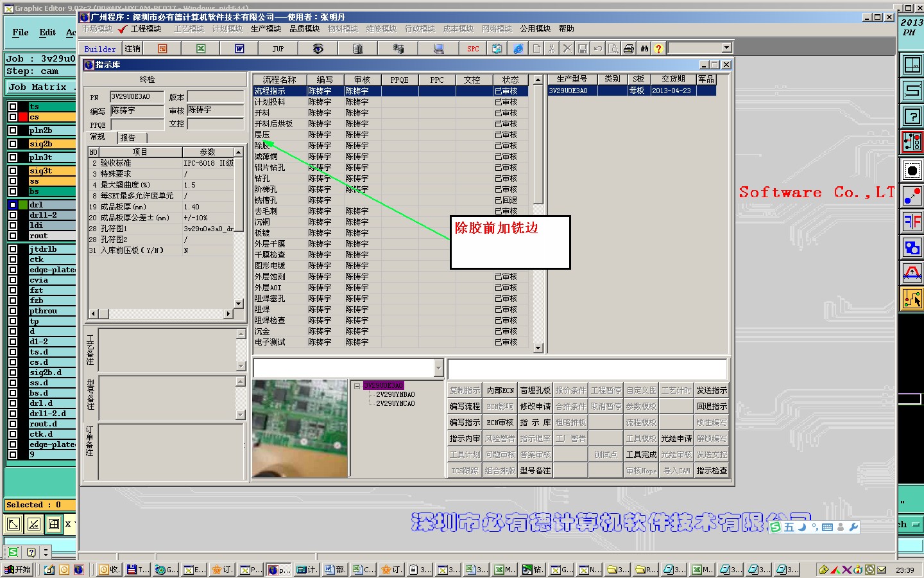This screenshot has width=924, height=578.
Task: Select the 层压 process row
Action: pyautogui.click(x=390, y=135)
